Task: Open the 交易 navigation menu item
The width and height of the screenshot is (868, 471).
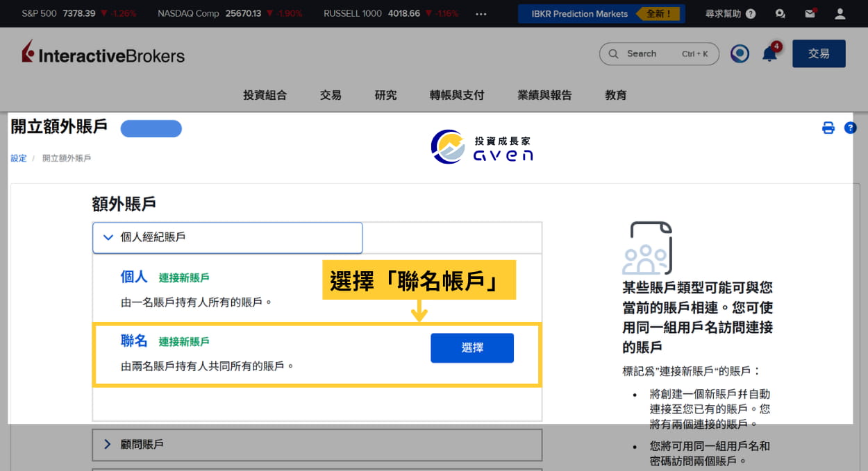Action: [331, 95]
